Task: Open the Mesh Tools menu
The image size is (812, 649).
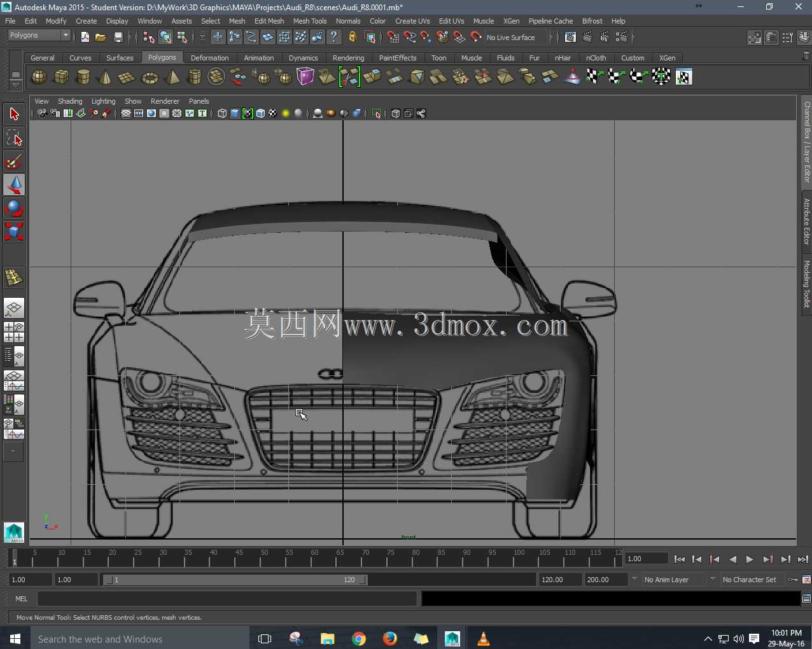Action: (x=310, y=21)
